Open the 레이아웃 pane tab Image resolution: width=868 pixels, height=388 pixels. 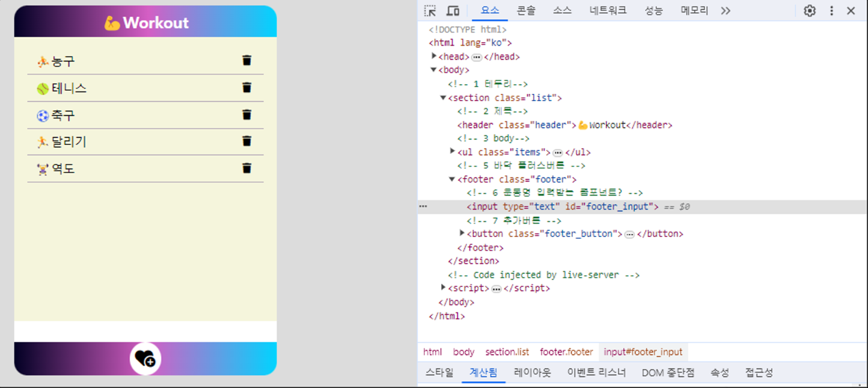[532, 372]
